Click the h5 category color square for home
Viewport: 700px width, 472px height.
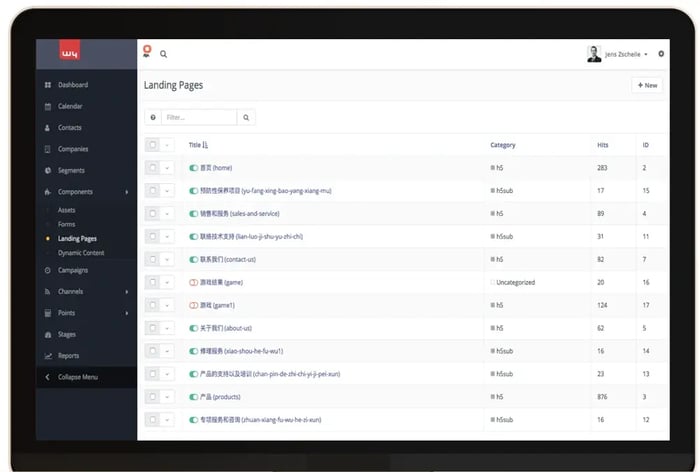pos(492,168)
